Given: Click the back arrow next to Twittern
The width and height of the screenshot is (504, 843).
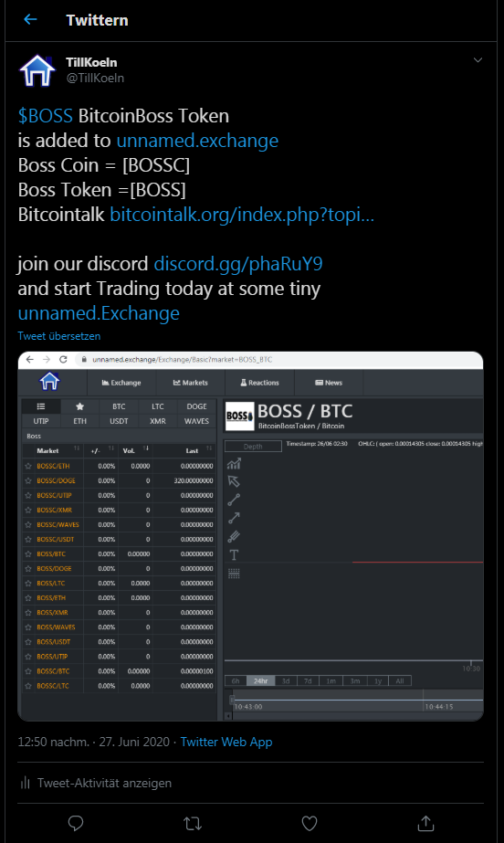Looking at the screenshot, I should (x=31, y=19).
